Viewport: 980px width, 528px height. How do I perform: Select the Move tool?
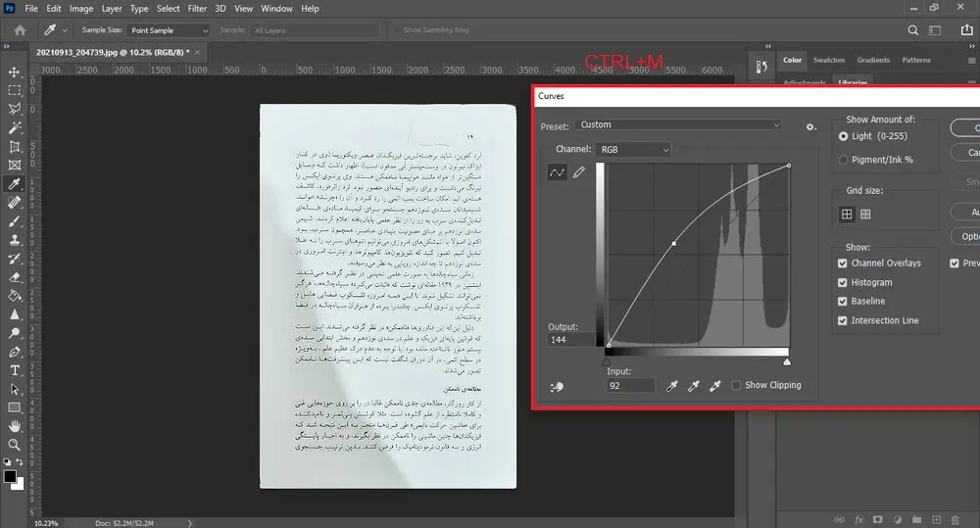point(15,72)
